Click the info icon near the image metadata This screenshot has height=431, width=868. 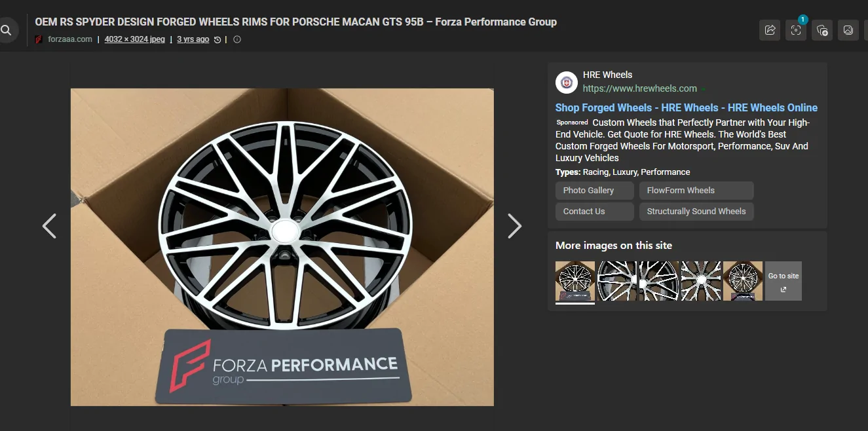[x=236, y=39]
